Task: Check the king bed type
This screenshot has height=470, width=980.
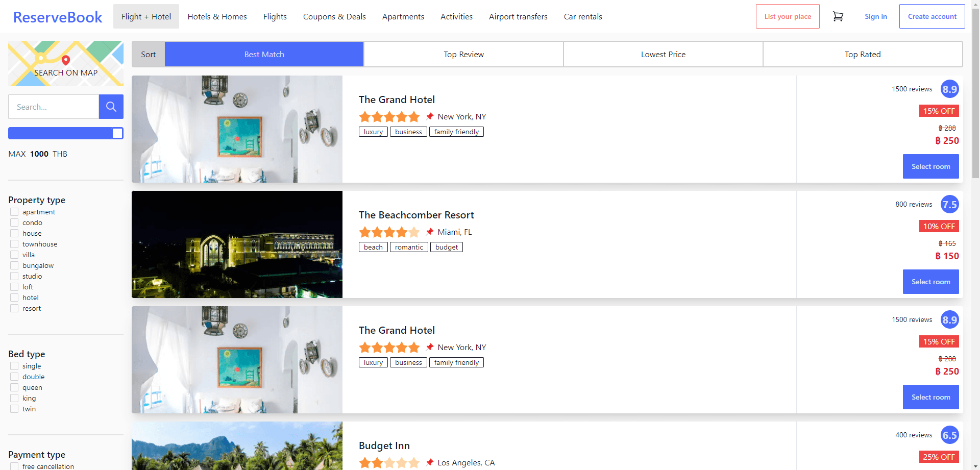Action: point(14,398)
